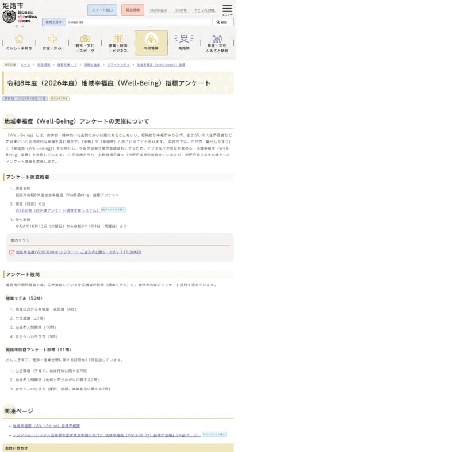Open くらし・手続き house icon category
The image size is (476, 452).
click(x=19, y=43)
